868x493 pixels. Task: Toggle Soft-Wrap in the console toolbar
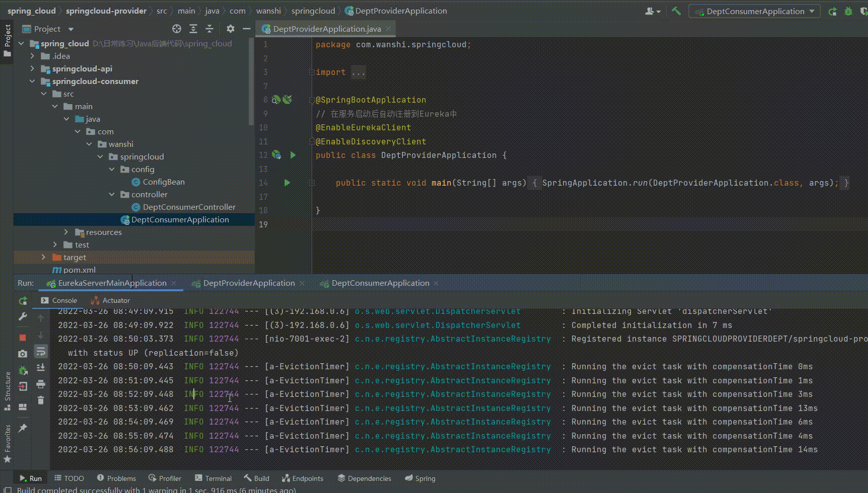[41, 351]
